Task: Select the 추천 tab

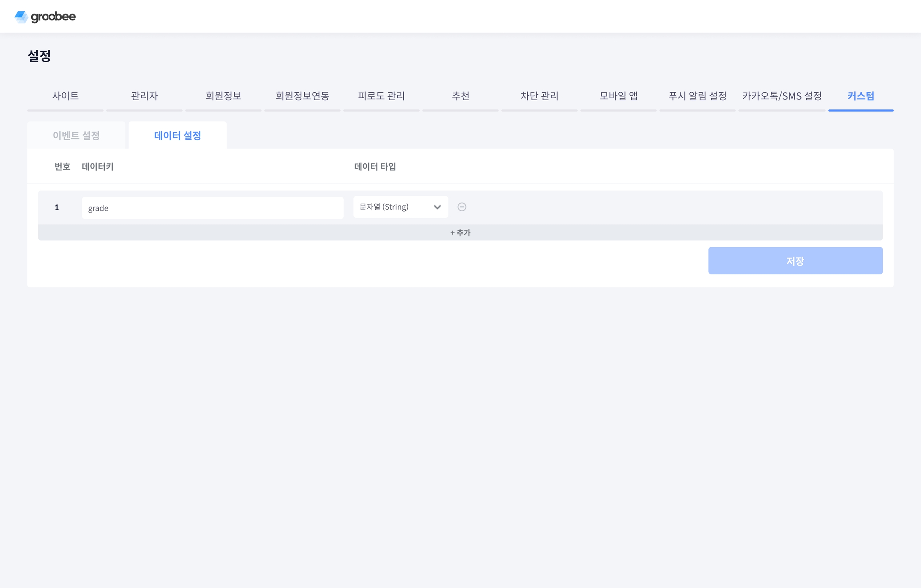Action: click(460, 96)
